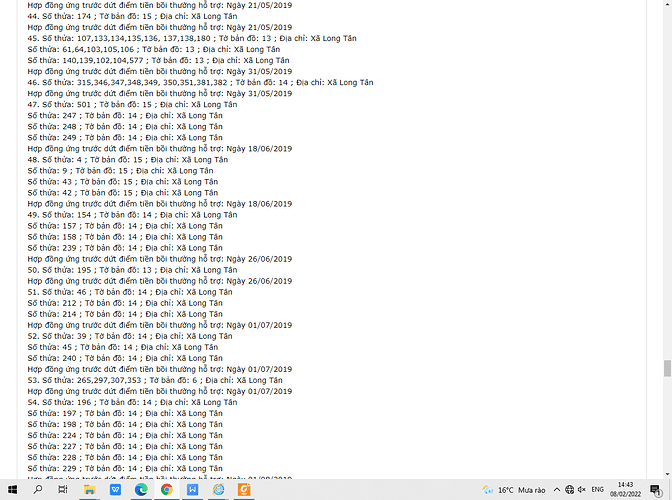Image resolution: width=672 pixels, height=500 pixels.
Task: Click line 'Số thửa: 228 ; Tờ bản đồ: 14'
Action: (125, 458)
